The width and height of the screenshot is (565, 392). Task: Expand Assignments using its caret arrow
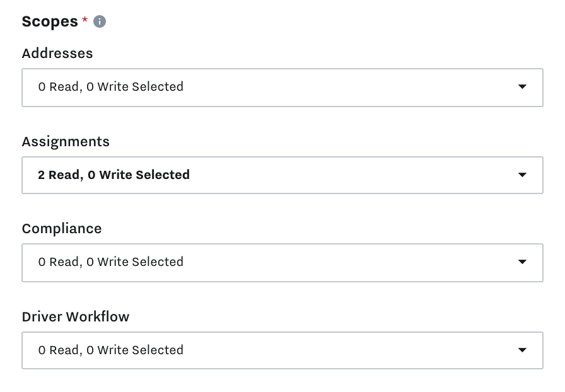click(x=522, y=175)
